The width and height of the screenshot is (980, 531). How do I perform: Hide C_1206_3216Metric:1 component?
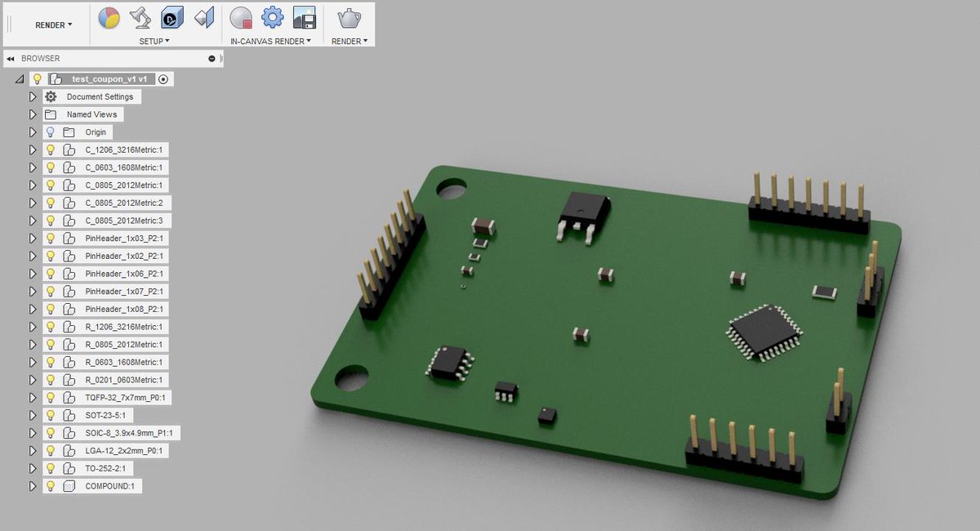click(51, 149)
